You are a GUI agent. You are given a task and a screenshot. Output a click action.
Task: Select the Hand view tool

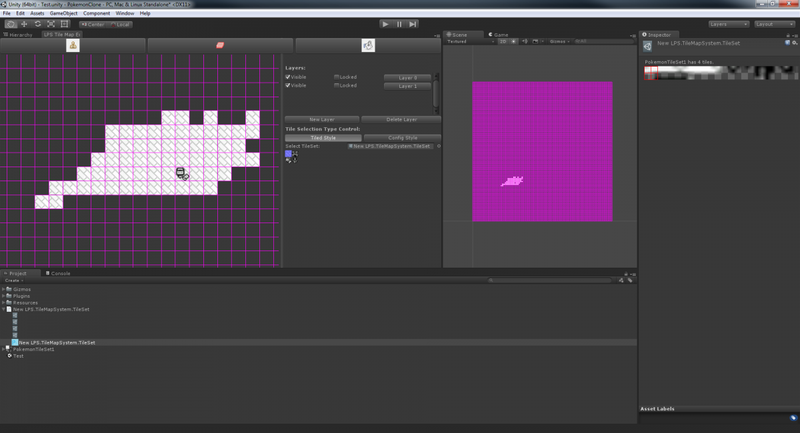coord(11,24)
